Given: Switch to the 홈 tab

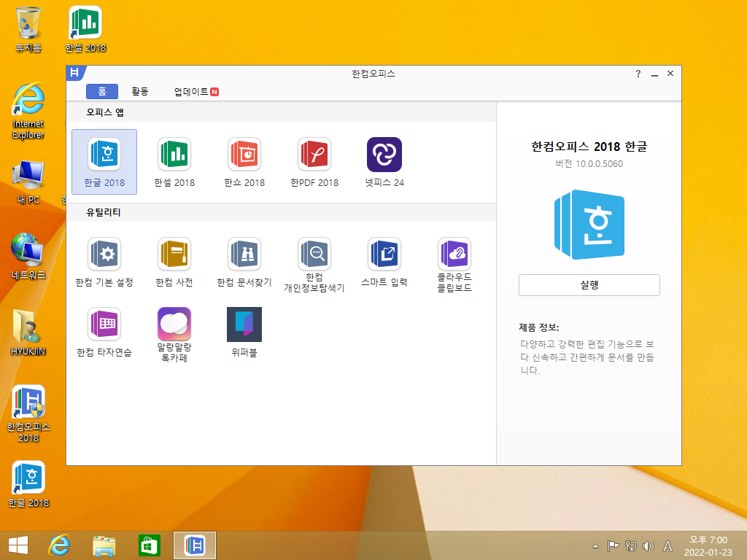Looking at the screenshot, I should click(102, 91).
